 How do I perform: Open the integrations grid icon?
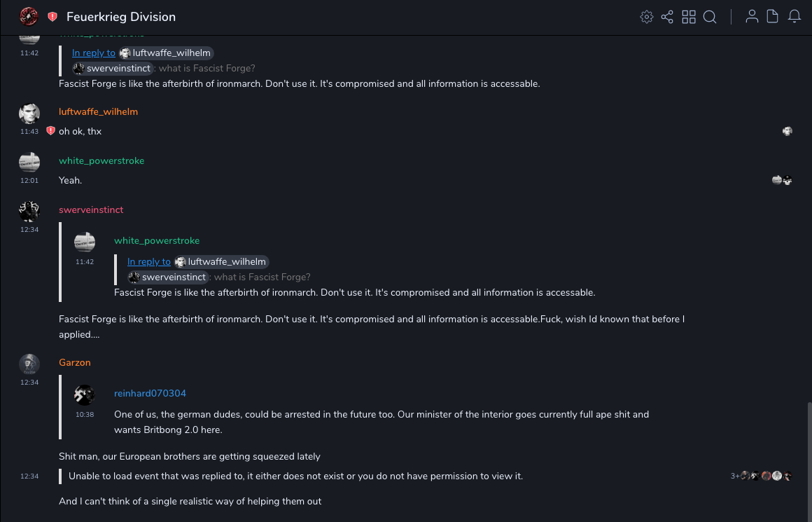[689, 17]
